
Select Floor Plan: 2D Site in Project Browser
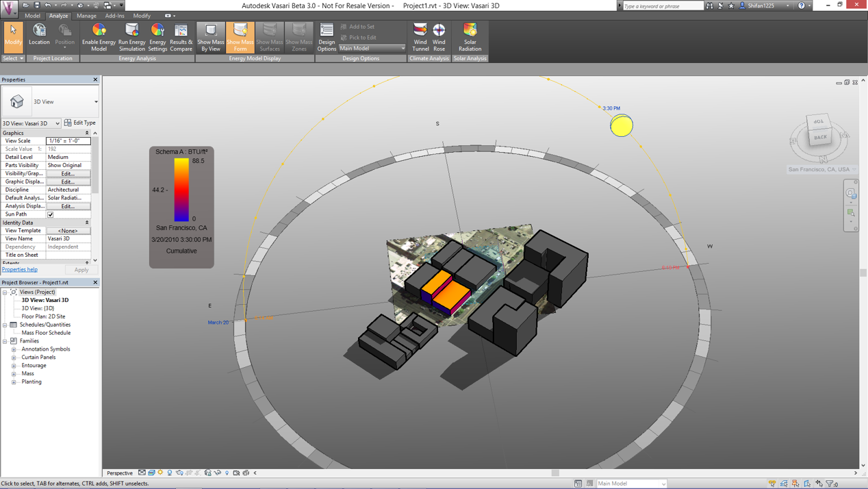43,316
